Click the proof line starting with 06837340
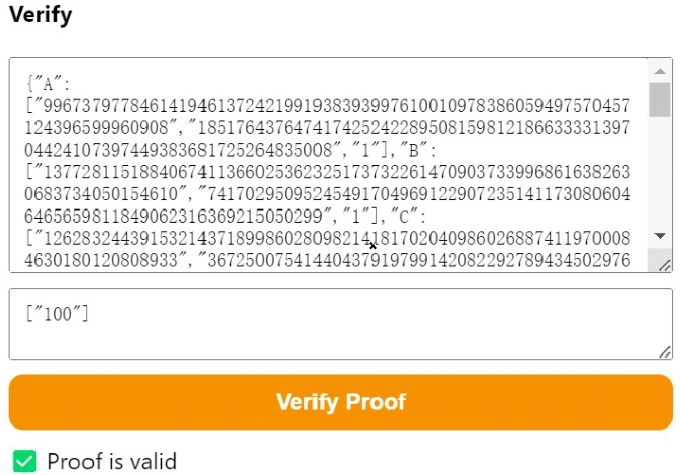 pos(327,194)
